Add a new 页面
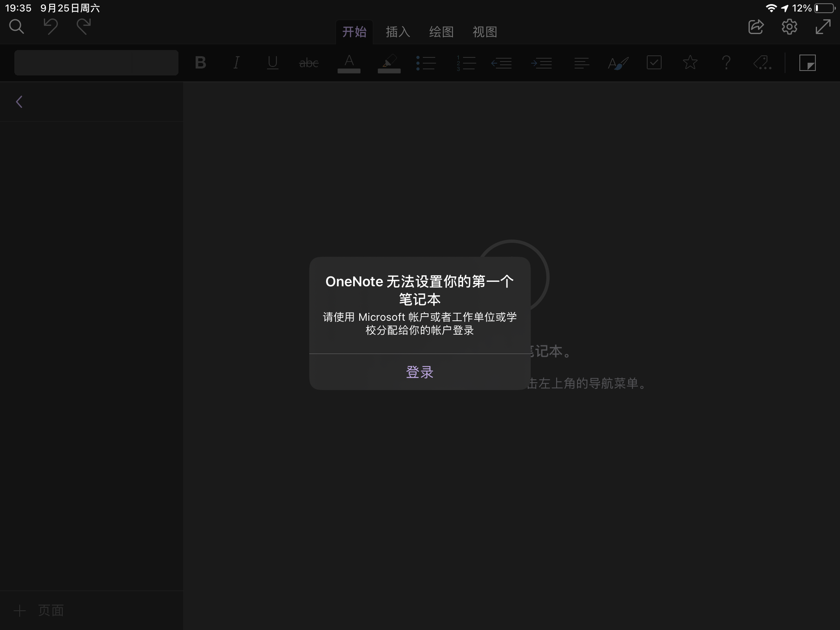 pyautogui.click(x=39, y=610)
